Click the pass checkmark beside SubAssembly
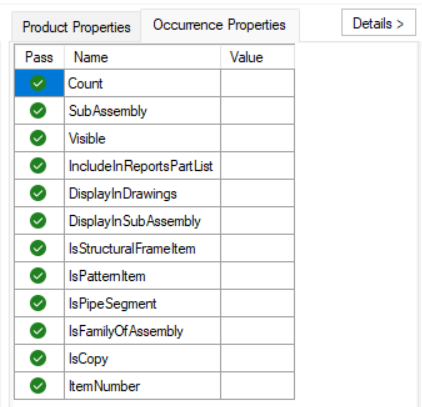 click(38, 111)
